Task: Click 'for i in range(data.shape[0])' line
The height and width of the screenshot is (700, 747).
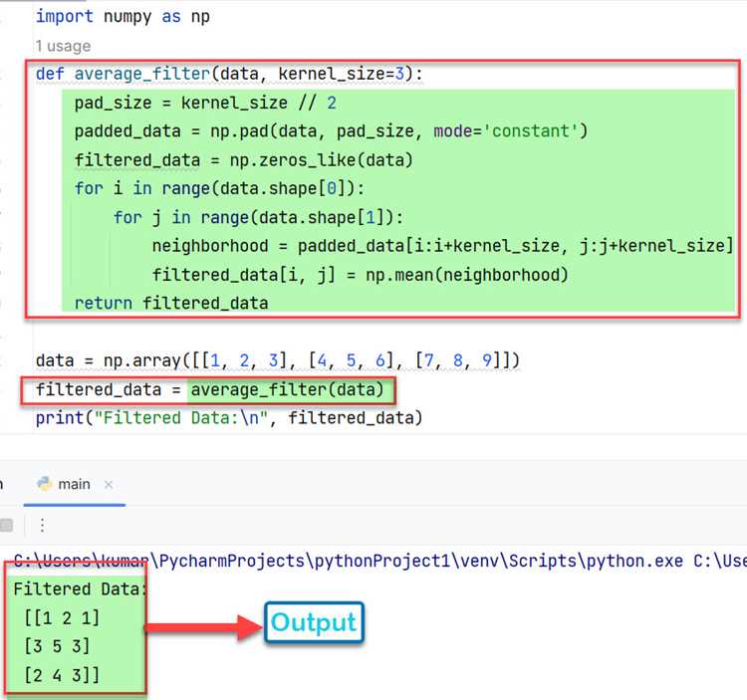Action: [x=220, y=188]
